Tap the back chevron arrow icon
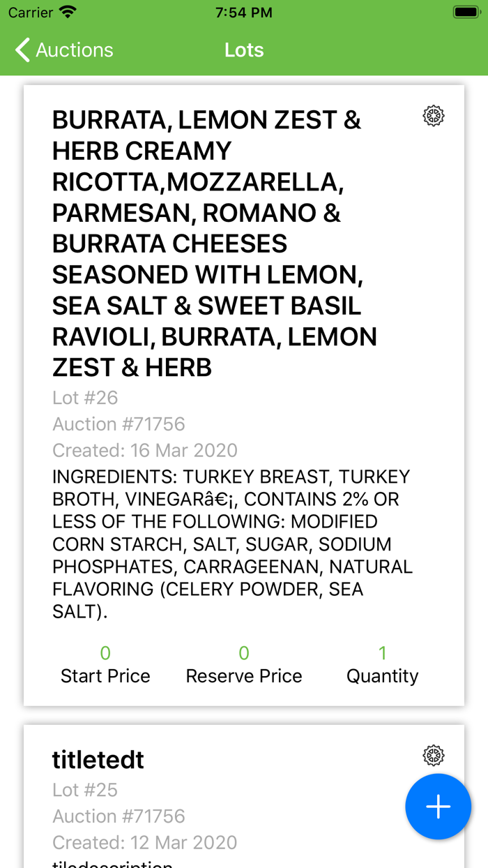Viewport: 488px width, 868px height. pos(23,50)
